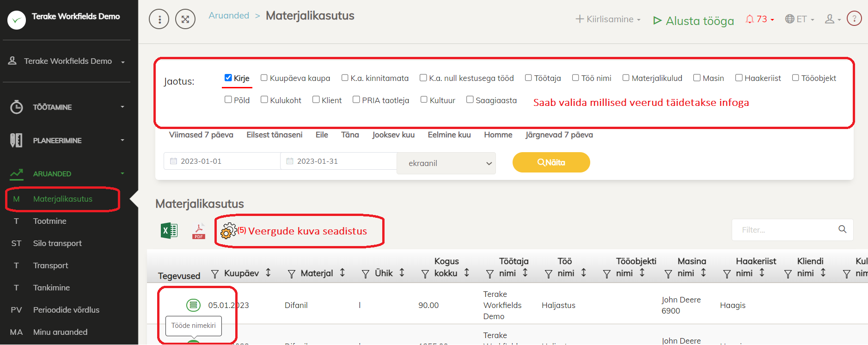Open Tootmine report in sidebar
Image resolution: width=868 pixels, height=345 pixels.
50,221
